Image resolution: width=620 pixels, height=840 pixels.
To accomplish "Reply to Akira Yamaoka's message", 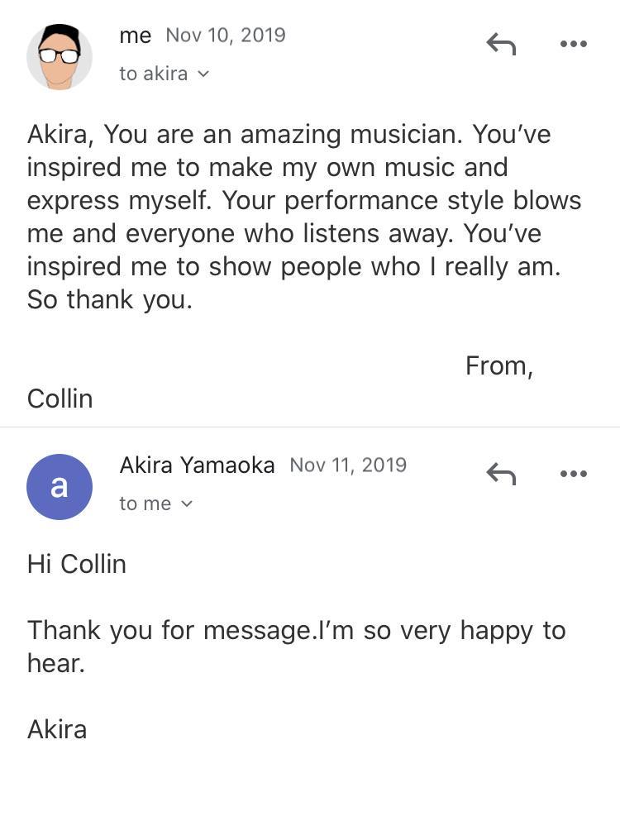I will (501, 473).
